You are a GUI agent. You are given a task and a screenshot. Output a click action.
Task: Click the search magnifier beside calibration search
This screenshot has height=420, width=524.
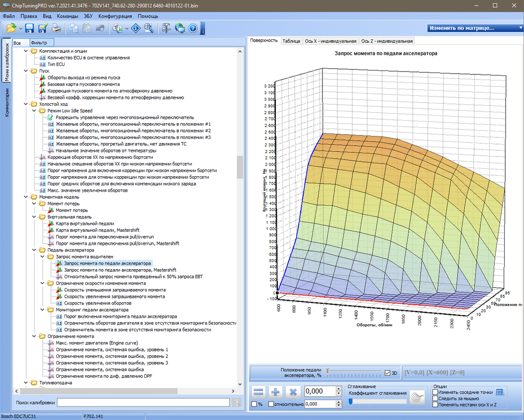click(237, 403)
